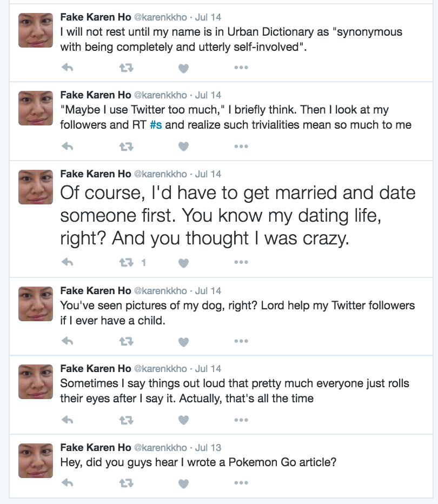438x504 pixels.
Task: Reply to the "Maybe I use Twitter" tweet
Action: pyautogui.click(x=68, y=146)
